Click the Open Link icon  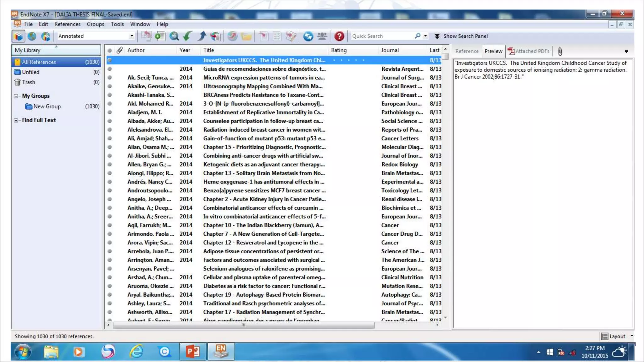tap(232, 36)
